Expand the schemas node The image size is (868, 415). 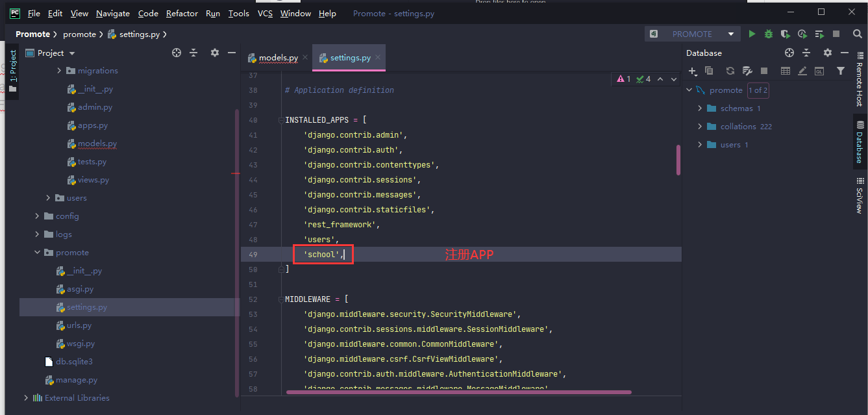(700, 108)
